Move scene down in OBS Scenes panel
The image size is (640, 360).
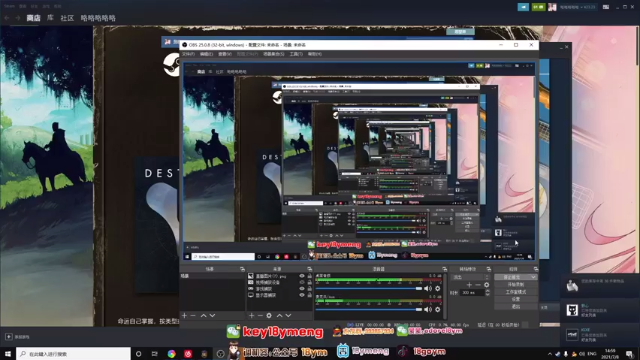pyautogui.click(x=212, y=316)
